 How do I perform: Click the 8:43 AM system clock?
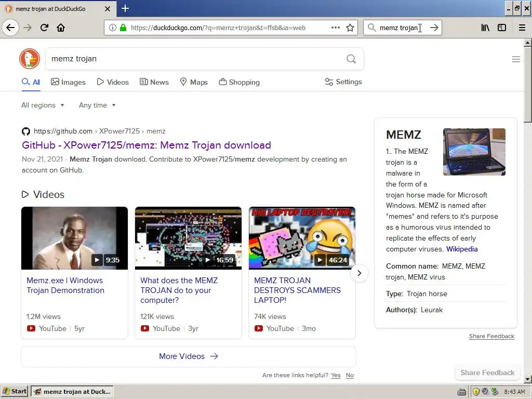514,392
